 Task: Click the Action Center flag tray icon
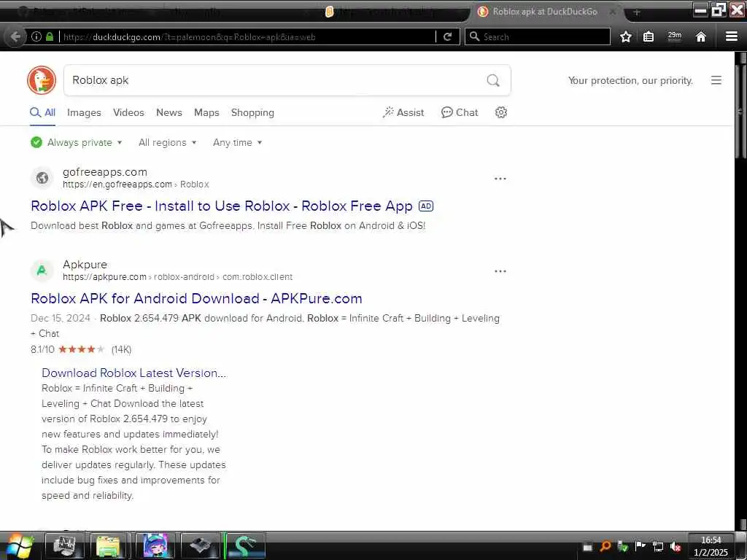(x=640, y=546)
